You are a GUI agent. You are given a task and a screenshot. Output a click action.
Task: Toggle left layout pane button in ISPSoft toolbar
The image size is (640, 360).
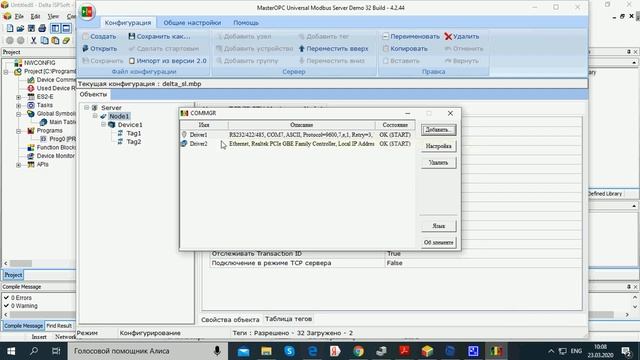click(55, 28)
